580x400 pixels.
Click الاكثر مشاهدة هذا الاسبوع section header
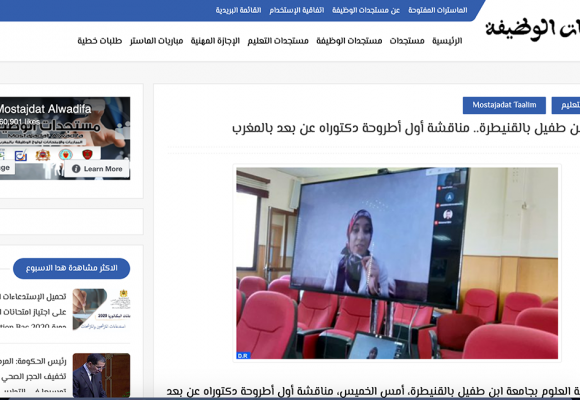(x=71, y=268)
